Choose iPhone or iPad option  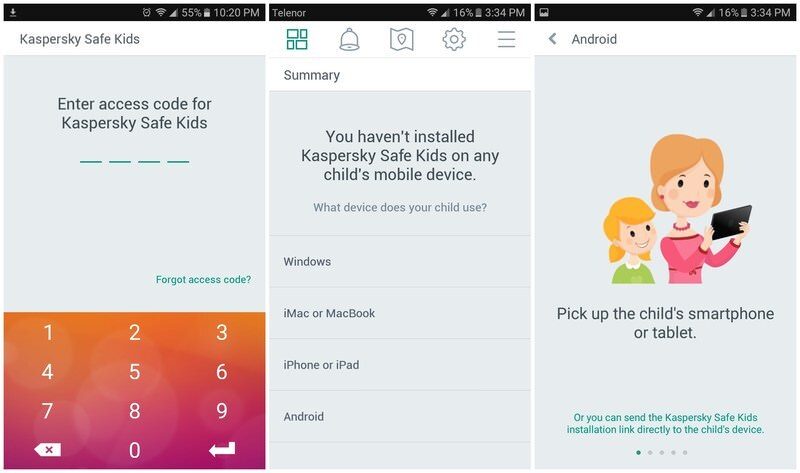coord(400,365)
